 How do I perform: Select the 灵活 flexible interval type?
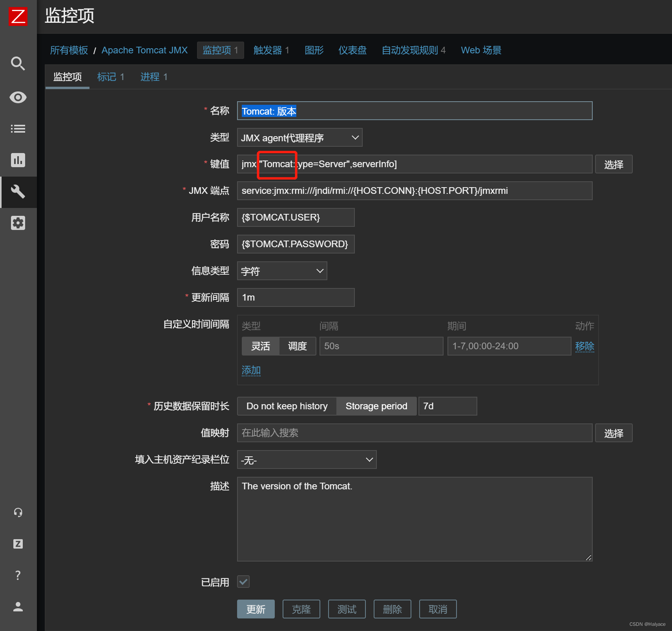coord(261,346)
